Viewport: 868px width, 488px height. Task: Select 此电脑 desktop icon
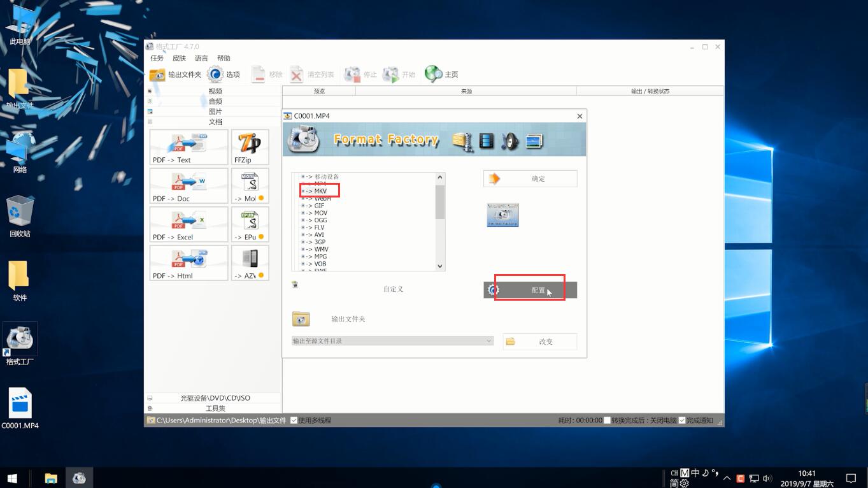click(x=20, y=25)
